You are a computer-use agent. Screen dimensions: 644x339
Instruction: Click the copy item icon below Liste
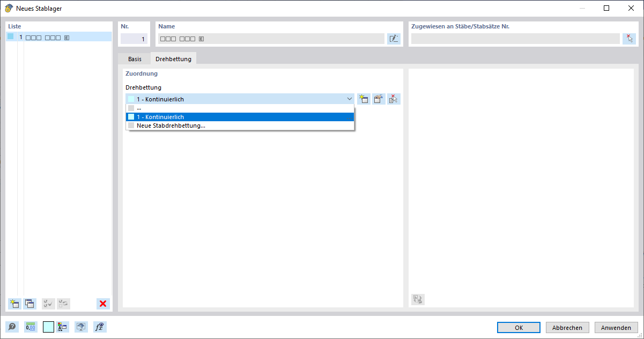pos(29,304)
